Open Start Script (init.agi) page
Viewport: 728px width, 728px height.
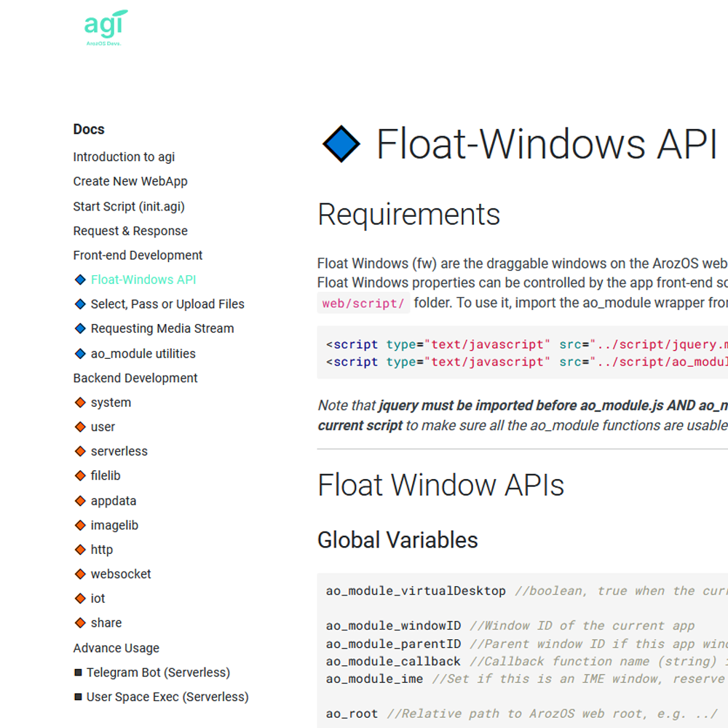click(129, 207)
